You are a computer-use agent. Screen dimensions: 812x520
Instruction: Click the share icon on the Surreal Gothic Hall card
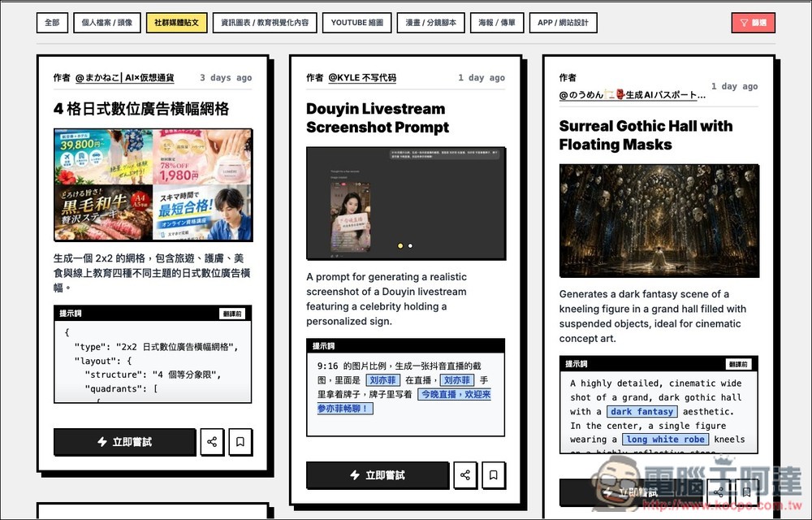[x=718, y=492]
